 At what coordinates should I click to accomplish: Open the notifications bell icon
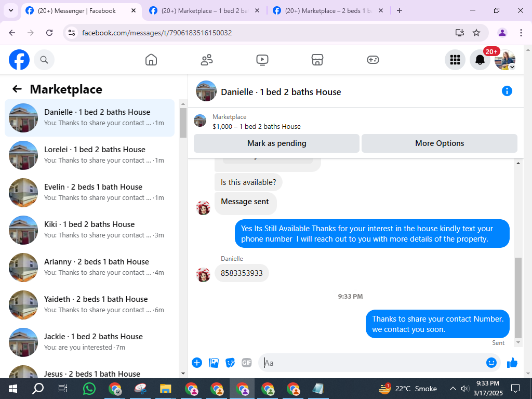pos(480,60)
